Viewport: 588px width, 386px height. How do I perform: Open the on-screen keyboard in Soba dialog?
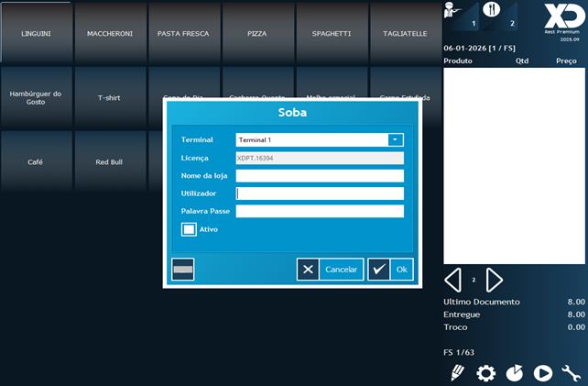tap(182, 270)
